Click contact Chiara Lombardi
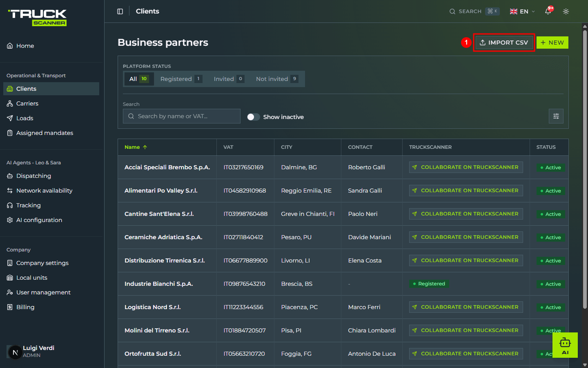 click(372, 330)
